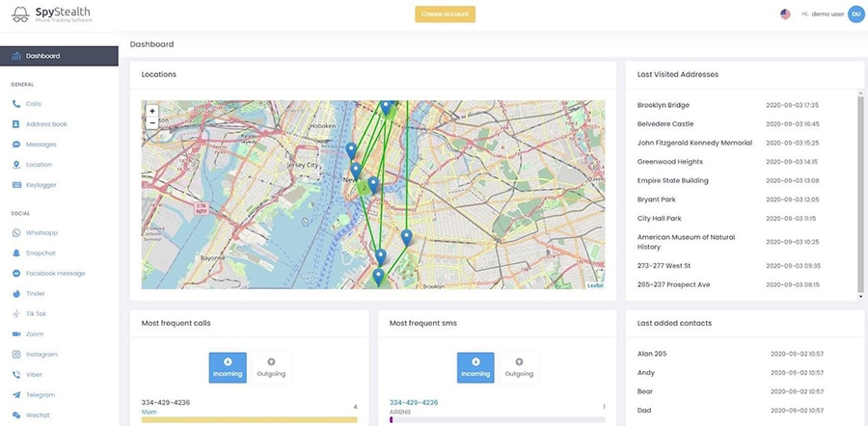Click the green cluster marker labeled 2
Image resolution: width=868 pixels, height=426 pixels.
tap(364, 188)
